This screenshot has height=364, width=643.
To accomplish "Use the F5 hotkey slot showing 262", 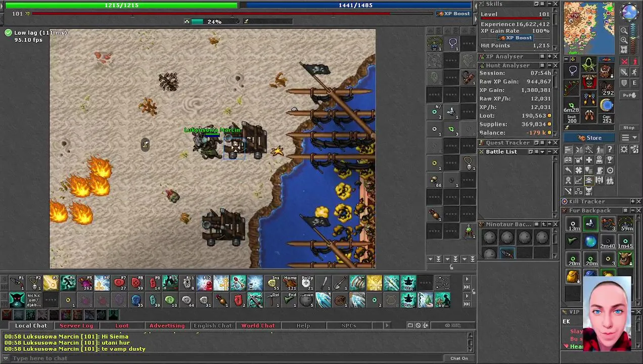I will [85, 283].
